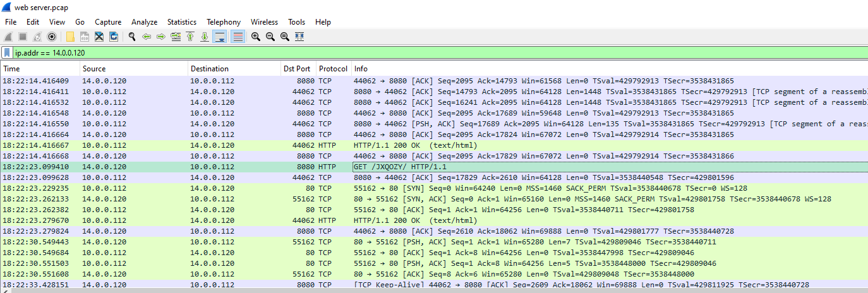Sort by the Time column header

[x=40, y=69]
